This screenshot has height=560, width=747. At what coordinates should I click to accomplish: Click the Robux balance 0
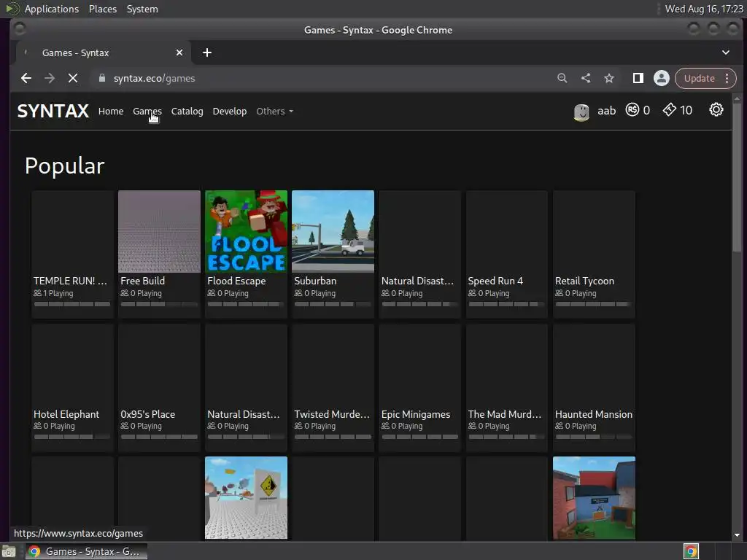(646, 111)
